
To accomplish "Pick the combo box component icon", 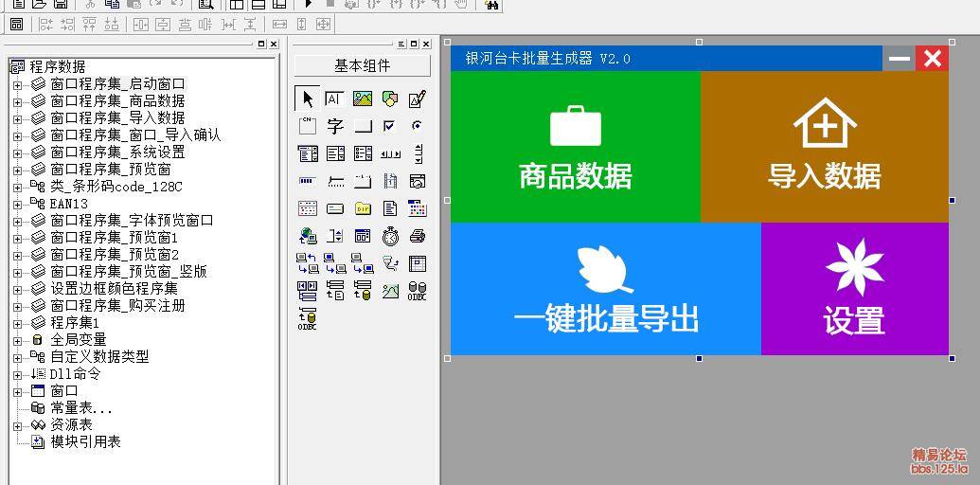I will click(308, 153).
